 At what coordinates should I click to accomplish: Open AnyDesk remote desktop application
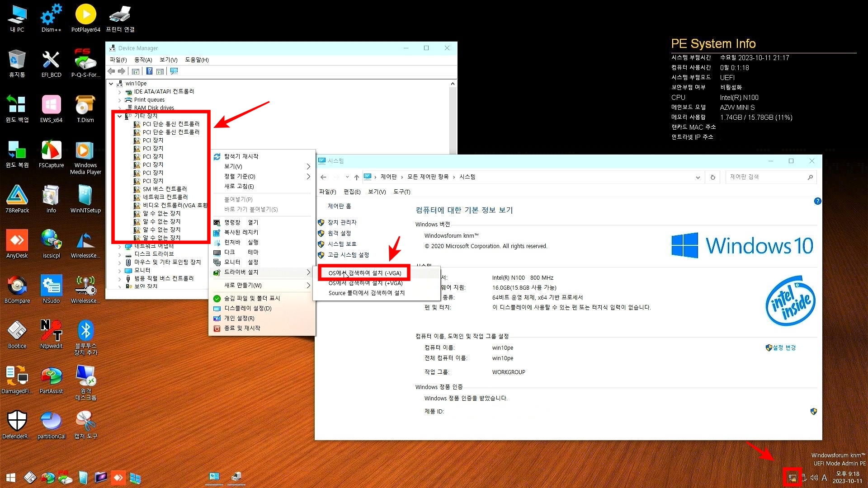[17, 248]
